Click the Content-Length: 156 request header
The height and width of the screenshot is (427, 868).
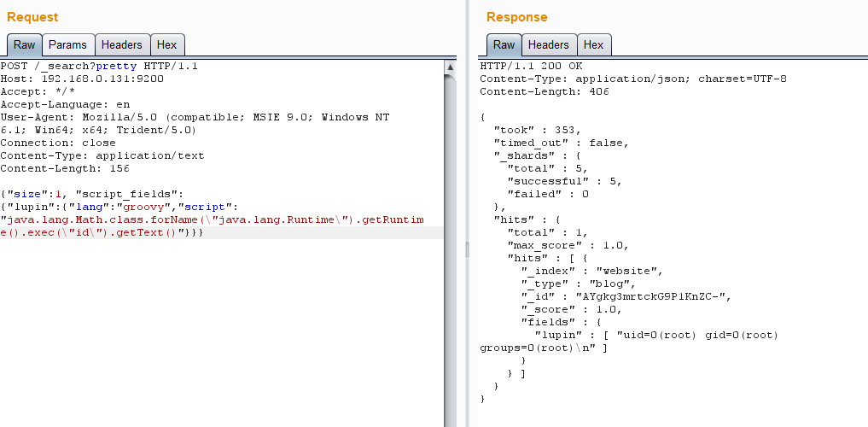point(65,168)
